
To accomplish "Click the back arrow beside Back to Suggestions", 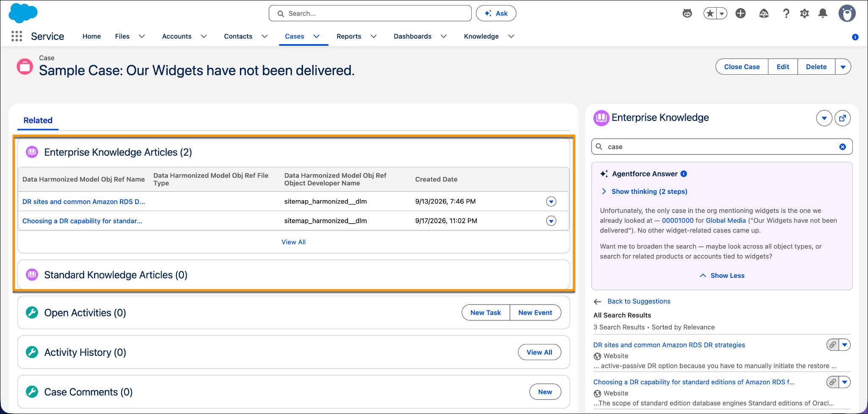I will pyautogui.click(x=598, y=302).
